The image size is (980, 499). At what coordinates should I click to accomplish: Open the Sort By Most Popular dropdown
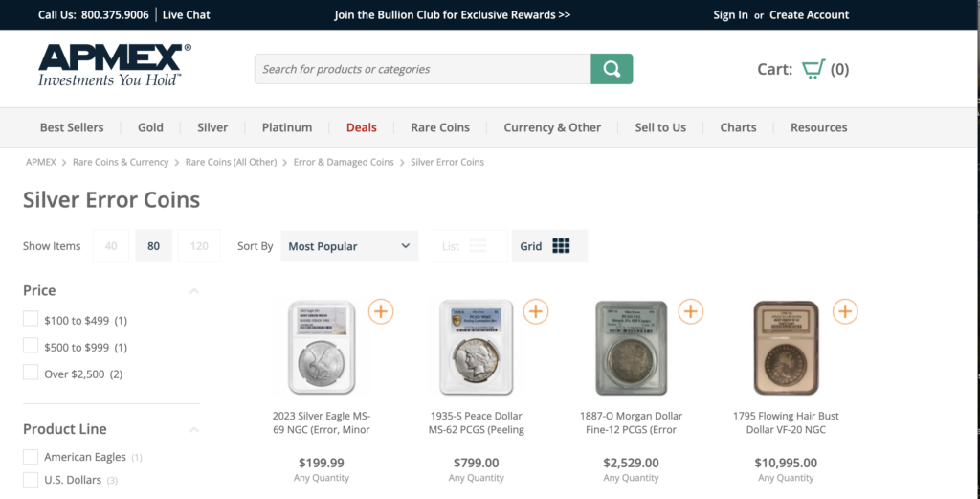point(349,246)
